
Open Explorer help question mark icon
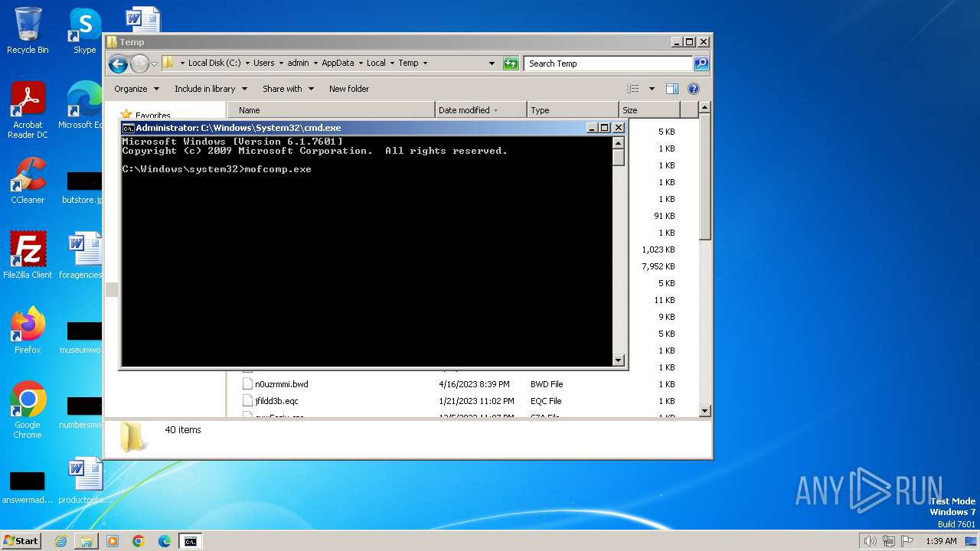coord(694,89)
